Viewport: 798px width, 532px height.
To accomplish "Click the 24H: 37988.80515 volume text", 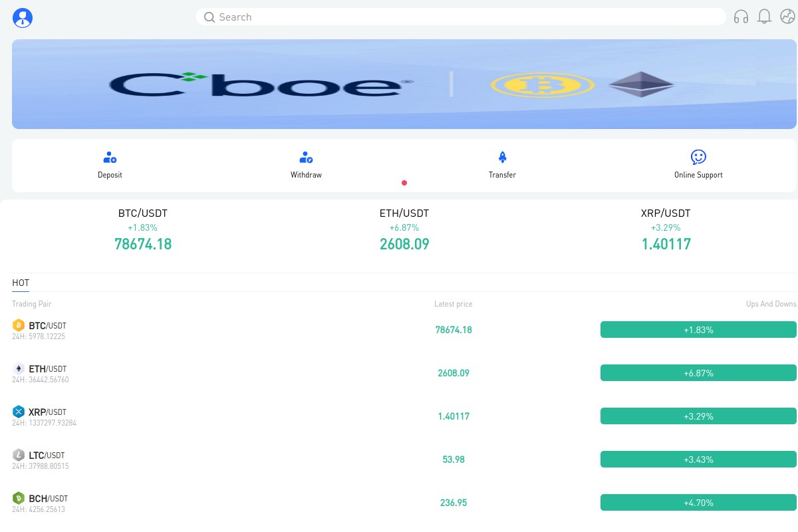I will coord(41,466).
